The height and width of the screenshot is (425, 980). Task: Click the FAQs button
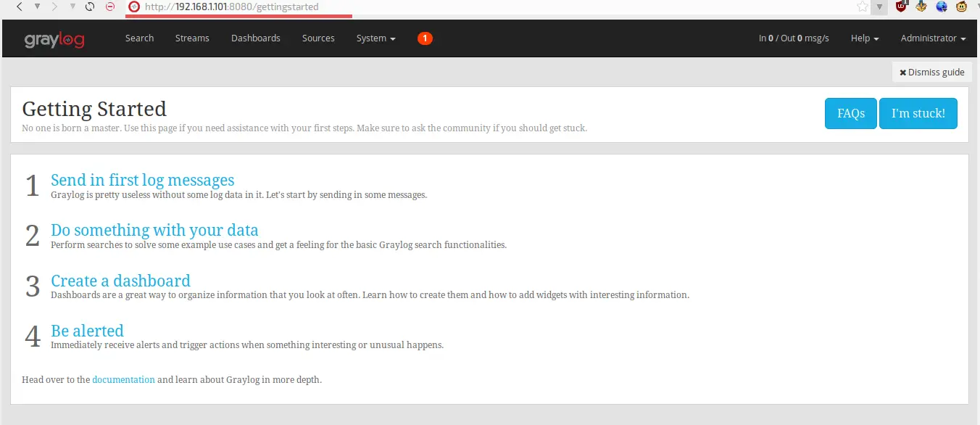tap(851, 114)
